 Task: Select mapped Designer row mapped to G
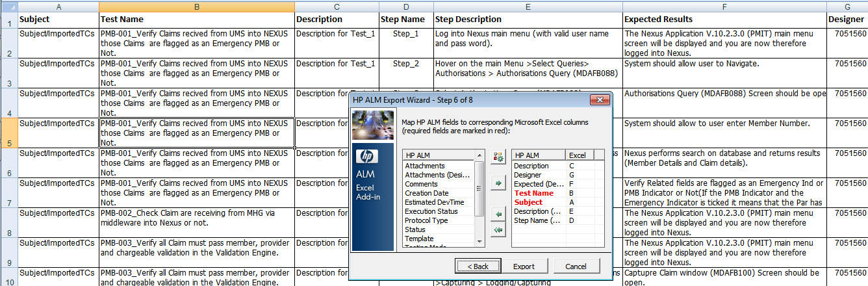(556, 175)
